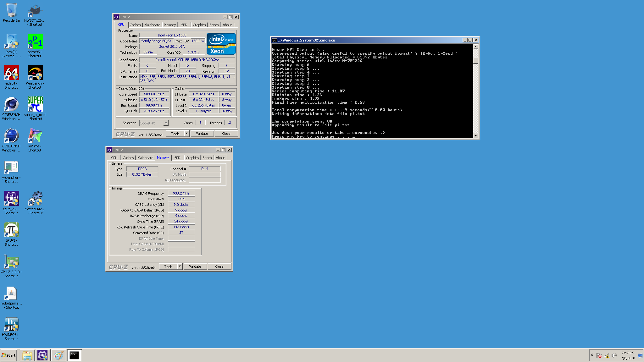Click Tools button in lower CPU-Z window
This screenshot has height=362, width=644.
pos(168,266)
